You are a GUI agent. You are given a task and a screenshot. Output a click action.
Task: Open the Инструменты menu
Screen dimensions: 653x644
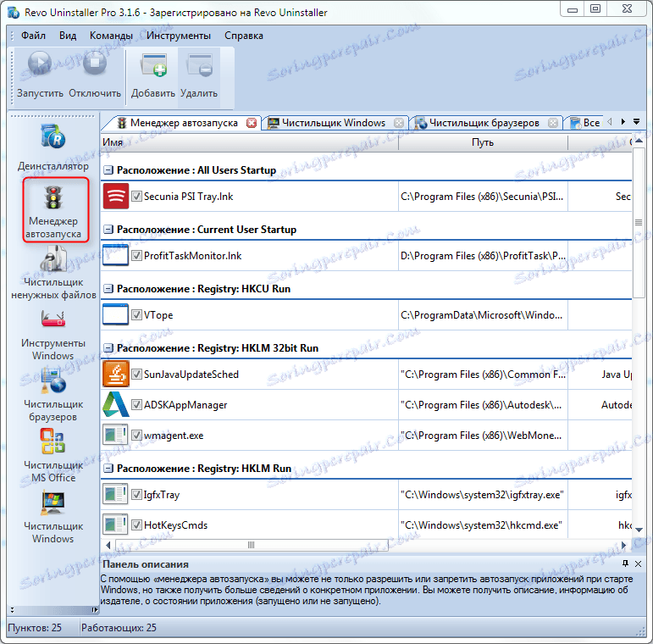pyautogui.click(x=179, y=36)
